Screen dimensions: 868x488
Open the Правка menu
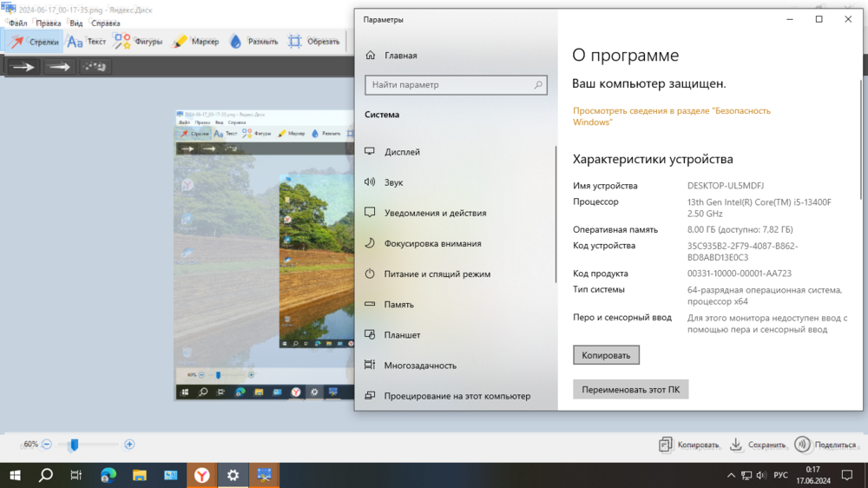click(48, 23)
